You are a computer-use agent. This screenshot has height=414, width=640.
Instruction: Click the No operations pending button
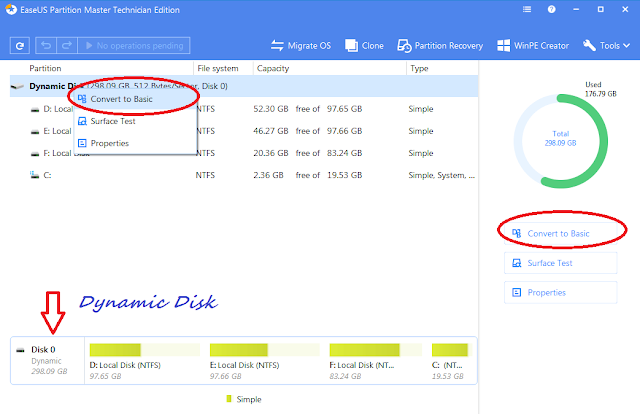[x=134, y=45]
